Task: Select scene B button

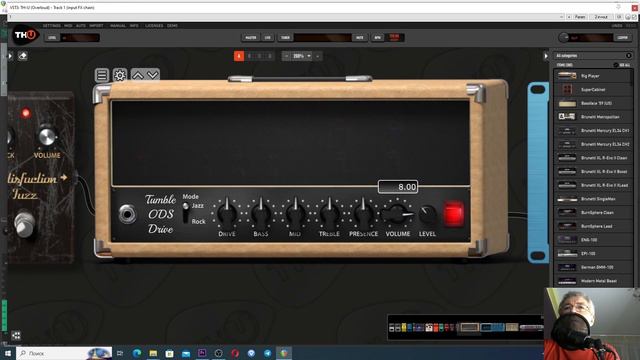Action: [249, 56]
